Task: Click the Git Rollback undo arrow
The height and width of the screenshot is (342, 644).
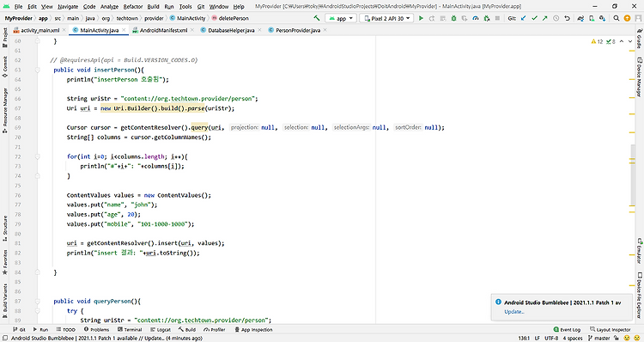Action: click(568, 18)
